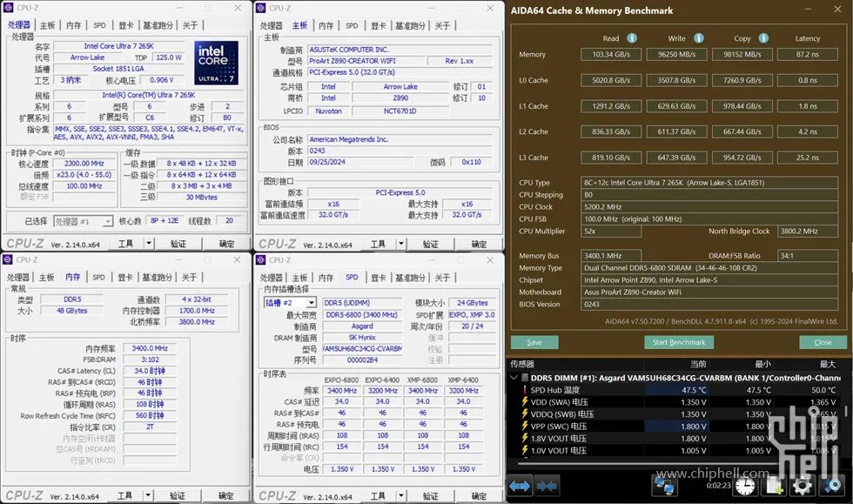Click the expand columns double-arrow icon
This screenshot has height=504, width=853.
520,486
